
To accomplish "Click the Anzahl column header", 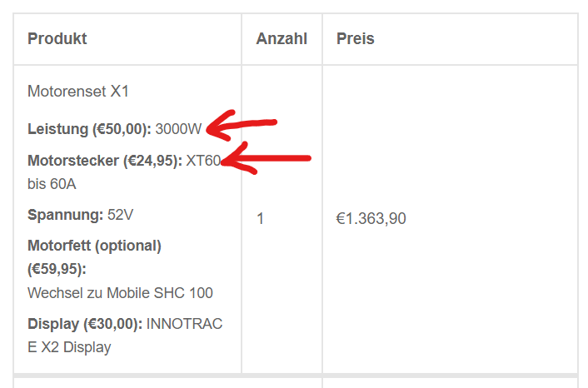I will tap(282, 39).
